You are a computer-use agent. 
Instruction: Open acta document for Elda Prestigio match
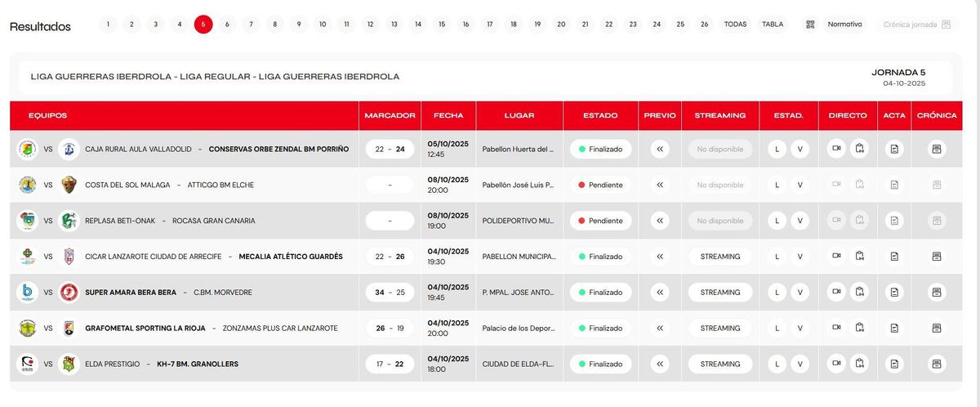pos(894,365)
